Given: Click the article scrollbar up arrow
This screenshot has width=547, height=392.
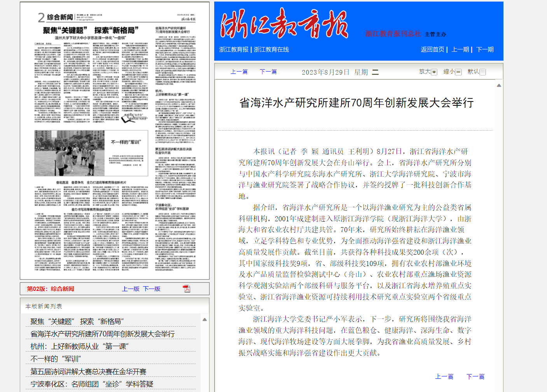Looking at the screenshot, I should coord(499,85).
